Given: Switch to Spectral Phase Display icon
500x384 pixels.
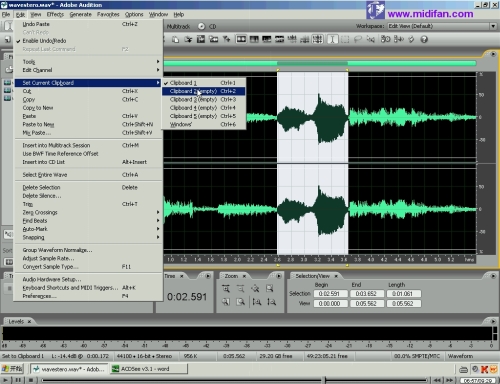Looking at the screenshot, I should click(x=279, y=39).
